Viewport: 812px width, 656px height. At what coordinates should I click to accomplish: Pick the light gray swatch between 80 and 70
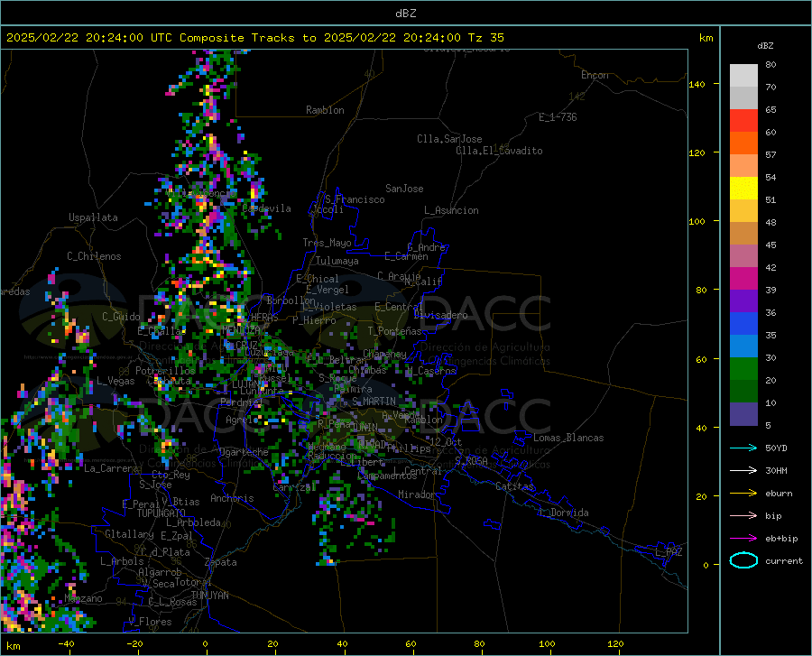point(743,76)
